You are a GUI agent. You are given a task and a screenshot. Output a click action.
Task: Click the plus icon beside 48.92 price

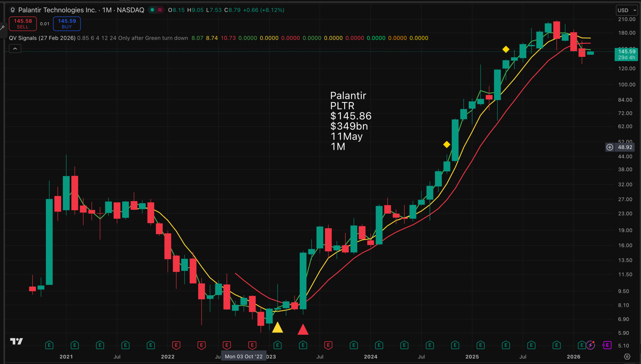[x=610, y=147]
